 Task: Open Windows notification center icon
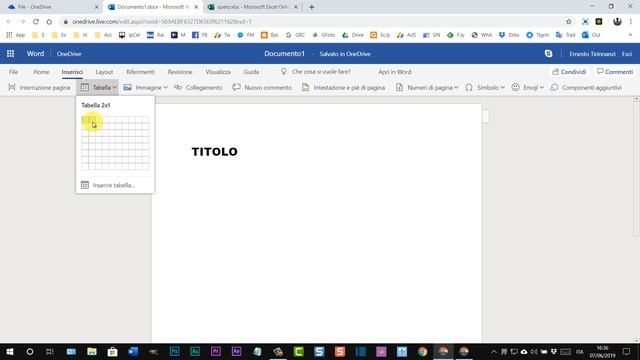click(x=627, y=351)
